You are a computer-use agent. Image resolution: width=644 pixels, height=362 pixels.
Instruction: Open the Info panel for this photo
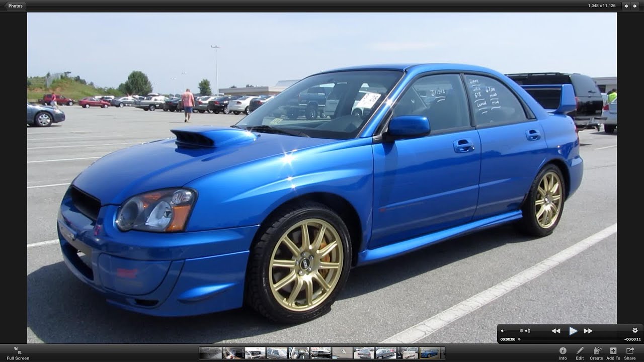coord(563,350)
